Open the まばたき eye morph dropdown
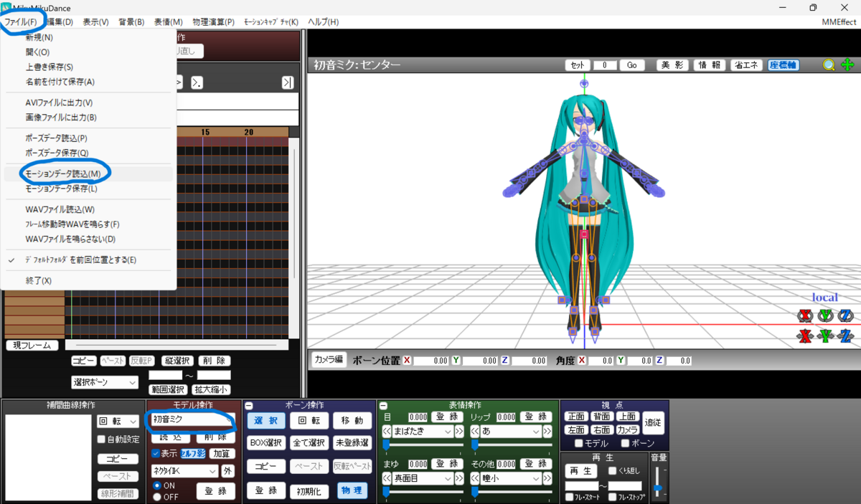 [423, 432]
